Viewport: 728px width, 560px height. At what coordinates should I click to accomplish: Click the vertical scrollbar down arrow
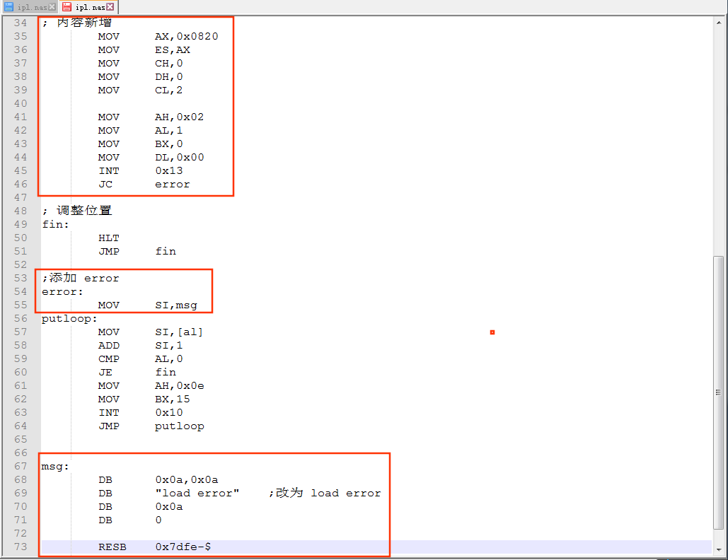tap(719, 550)
